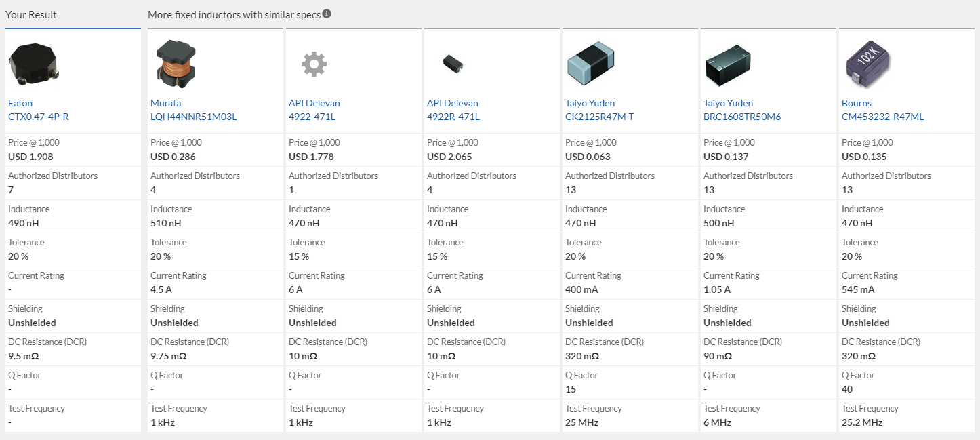Open API Delevan link above 4922R-471L
980x440 pixels.
(453, 103)
